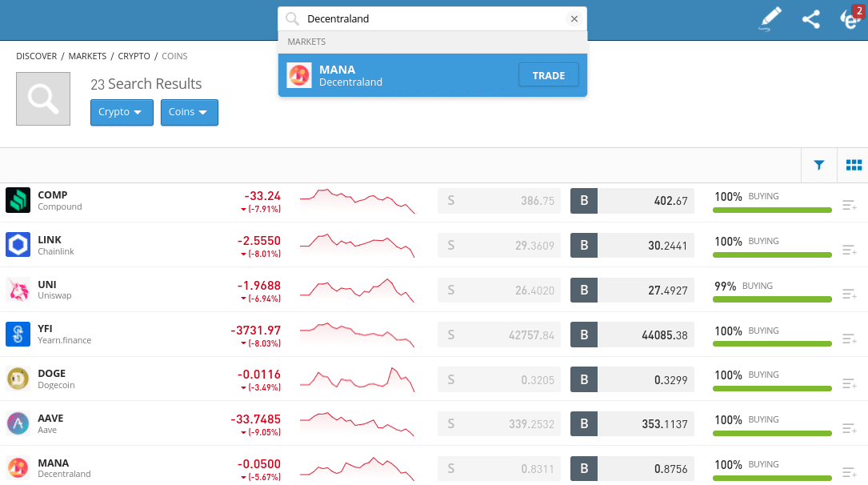Click the COMP Compound name
868x485 pixels.
[60, 200]
